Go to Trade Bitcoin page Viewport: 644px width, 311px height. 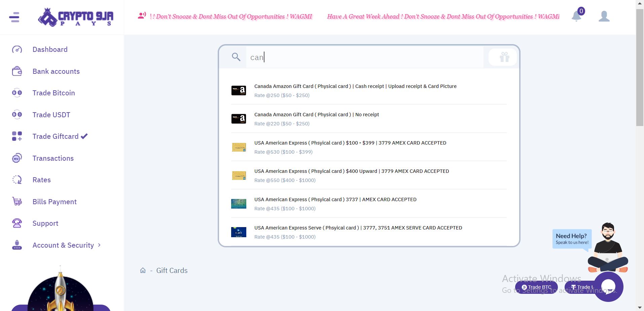[x=53, y=93]
